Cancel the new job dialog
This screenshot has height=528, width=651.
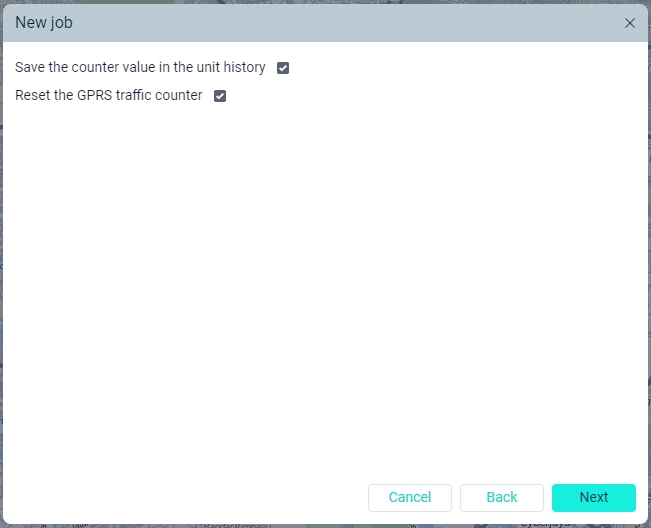[410, 497]
